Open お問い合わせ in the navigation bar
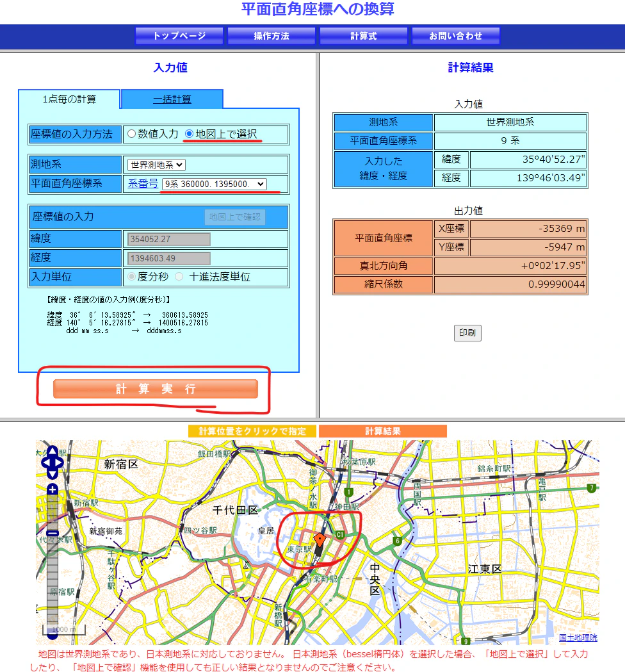This screenshot has width=625, height=672. pos(456,36)
